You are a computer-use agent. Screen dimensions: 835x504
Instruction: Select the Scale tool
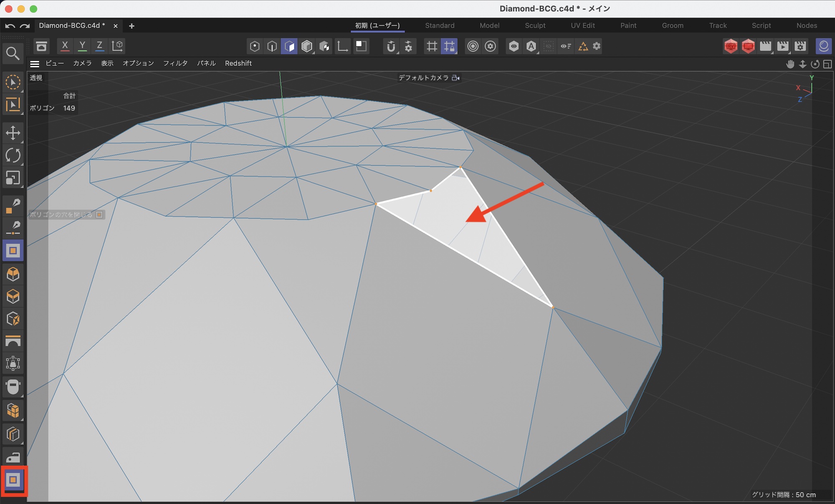13,178
